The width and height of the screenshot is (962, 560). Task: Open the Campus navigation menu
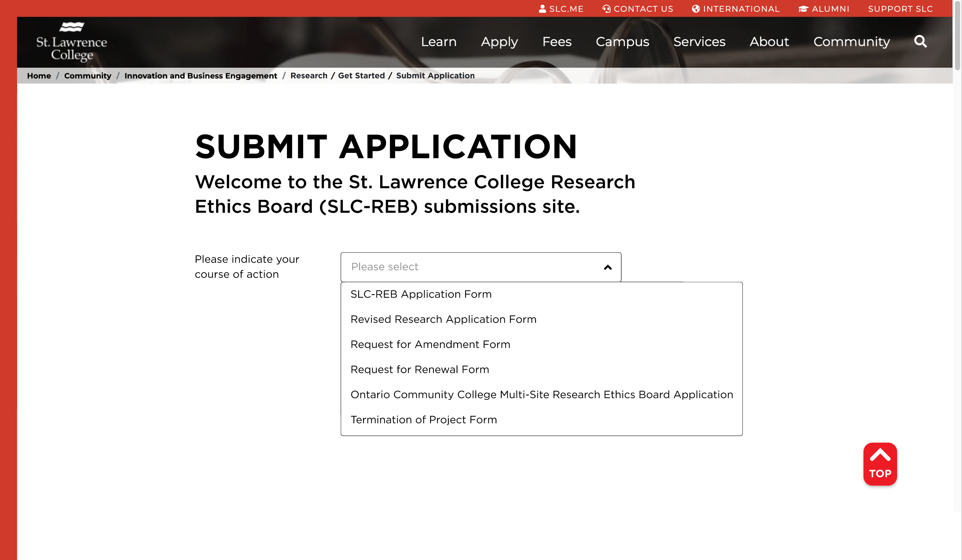click(x=622, y=42)
